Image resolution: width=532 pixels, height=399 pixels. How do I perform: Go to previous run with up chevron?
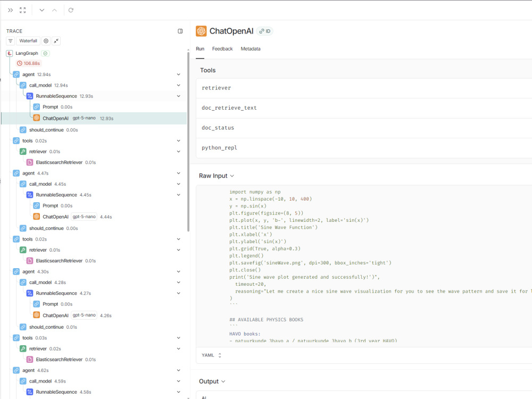coord(54,10)
